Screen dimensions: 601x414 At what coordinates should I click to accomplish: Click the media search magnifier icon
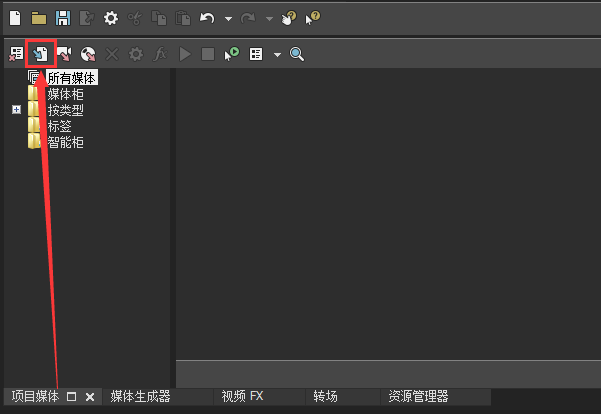(x=297, y=54)
